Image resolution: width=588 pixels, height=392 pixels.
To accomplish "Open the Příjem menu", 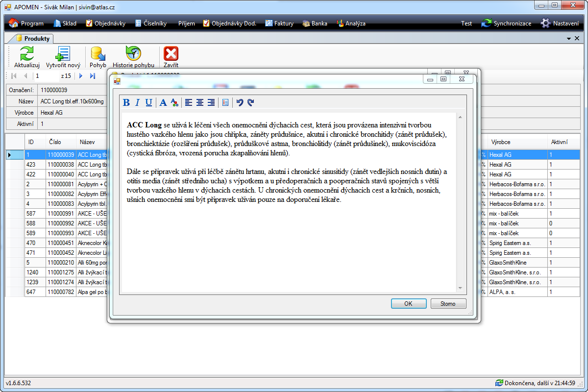I will [x=186, y=23].
